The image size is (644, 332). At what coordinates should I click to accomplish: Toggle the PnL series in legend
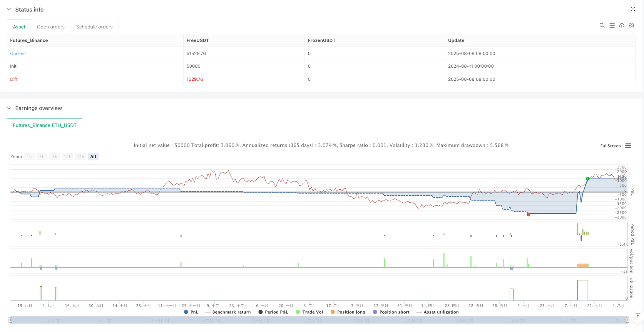click(x=191, y=312)
